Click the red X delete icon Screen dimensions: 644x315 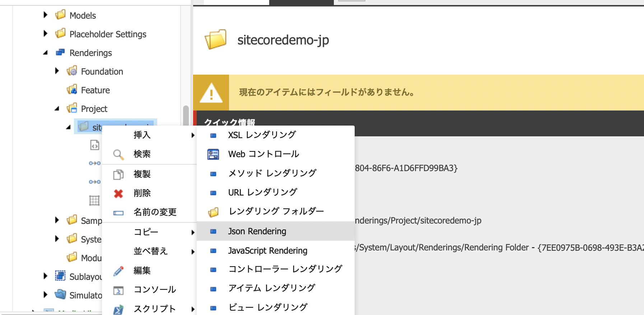click(118, 194)
